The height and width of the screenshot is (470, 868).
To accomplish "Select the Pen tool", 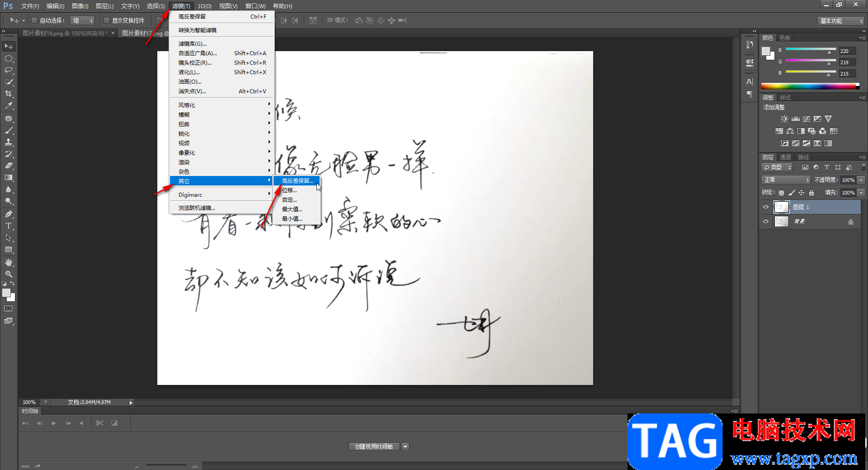I will [9, 214].
